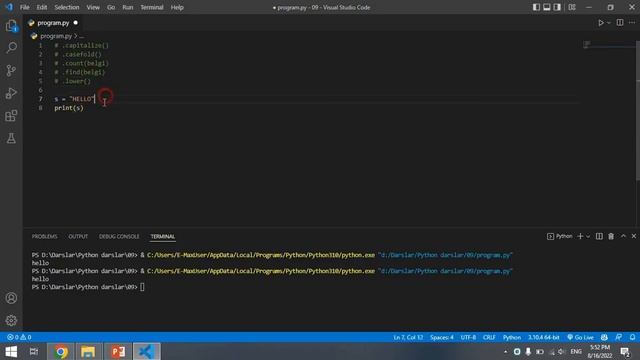Viewport: 640px width, 360px height.
Task: Click the editor minimap
Action: [x=608, y=44]
